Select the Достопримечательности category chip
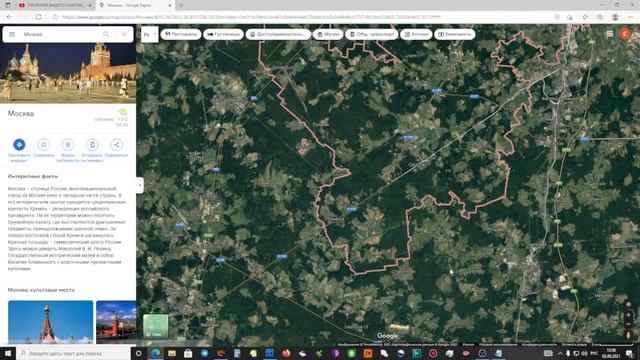Screen dimensions: 640x360 pyautogui.click(x=278, y=34)
